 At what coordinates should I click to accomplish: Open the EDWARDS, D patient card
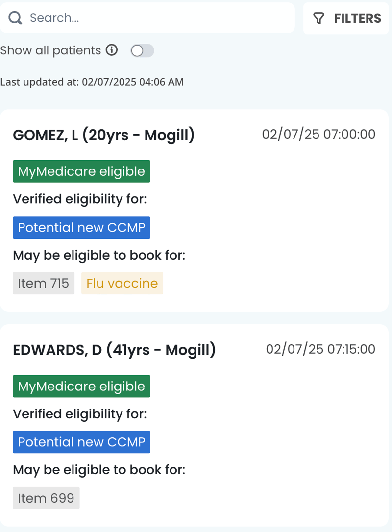(114, 350)
